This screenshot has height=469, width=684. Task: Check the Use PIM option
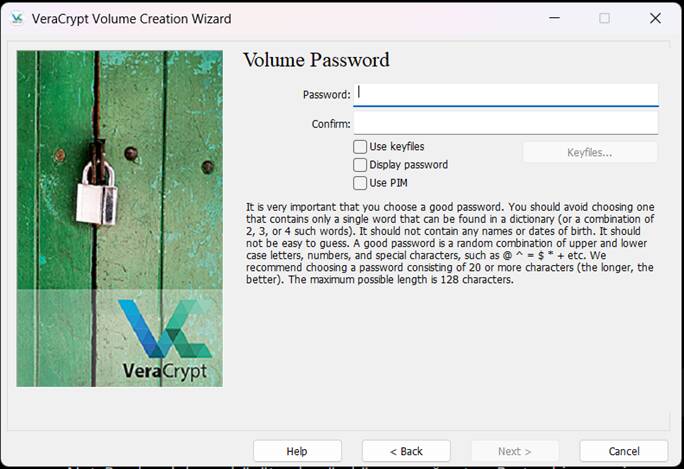click(360, 183)
